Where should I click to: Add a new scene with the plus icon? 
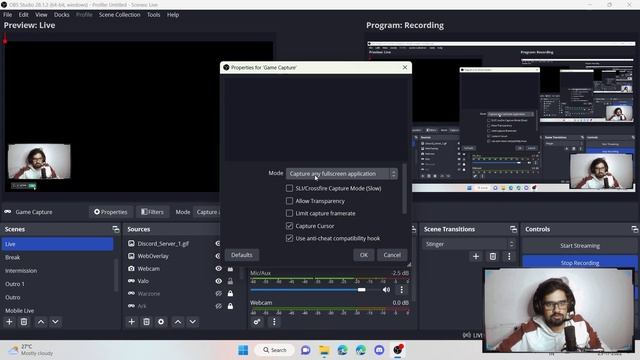[x=9, y=322]
